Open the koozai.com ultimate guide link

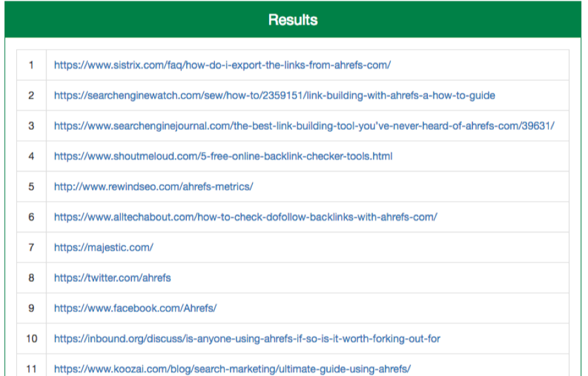233,369
